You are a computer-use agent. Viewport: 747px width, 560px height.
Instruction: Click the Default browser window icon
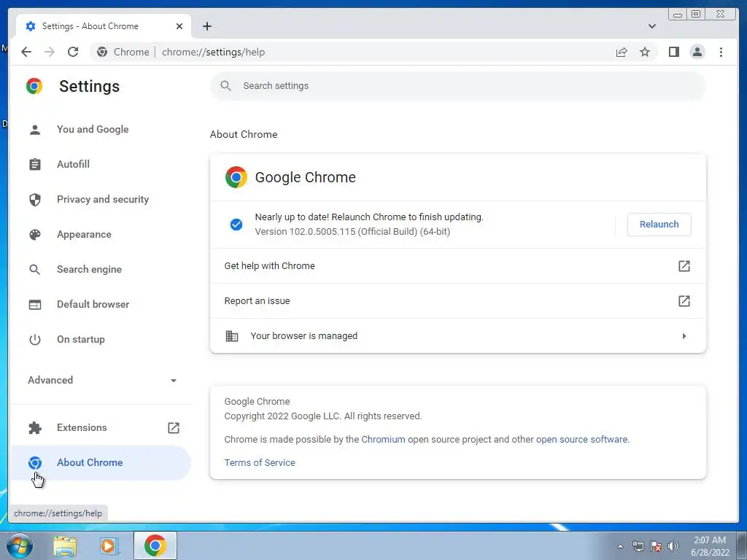pos(35,304)
